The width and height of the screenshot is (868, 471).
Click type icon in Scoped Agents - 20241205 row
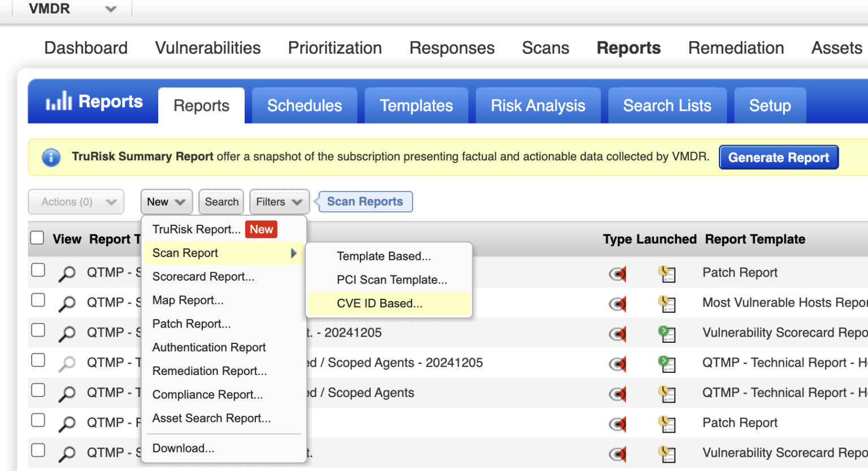(618, 364)
